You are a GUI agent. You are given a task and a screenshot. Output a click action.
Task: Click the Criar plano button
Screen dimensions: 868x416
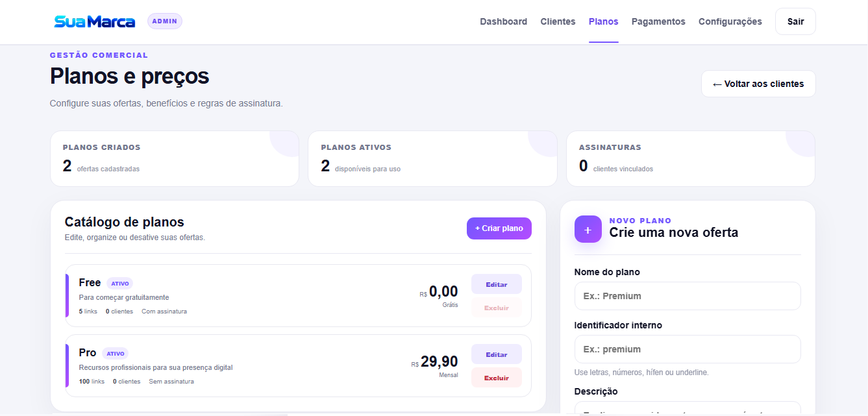coord(499,228)
